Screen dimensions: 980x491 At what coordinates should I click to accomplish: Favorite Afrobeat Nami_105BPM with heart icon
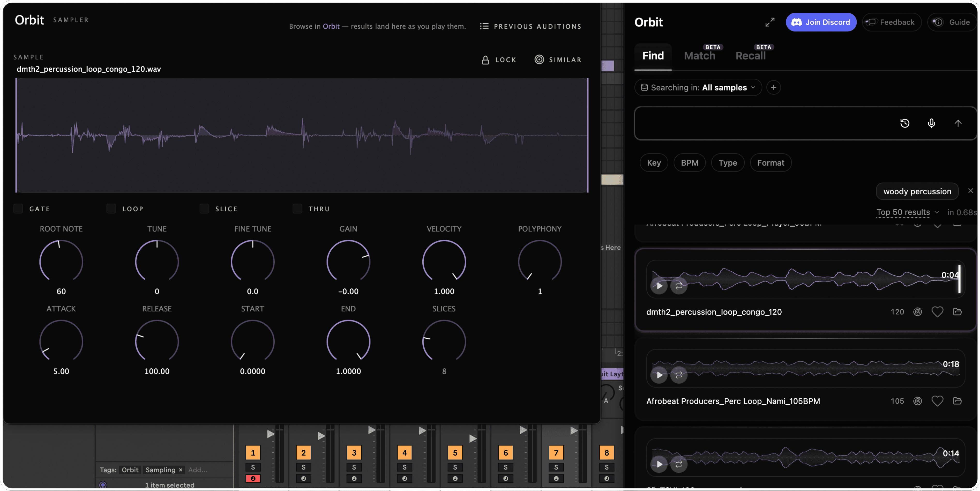937,401
